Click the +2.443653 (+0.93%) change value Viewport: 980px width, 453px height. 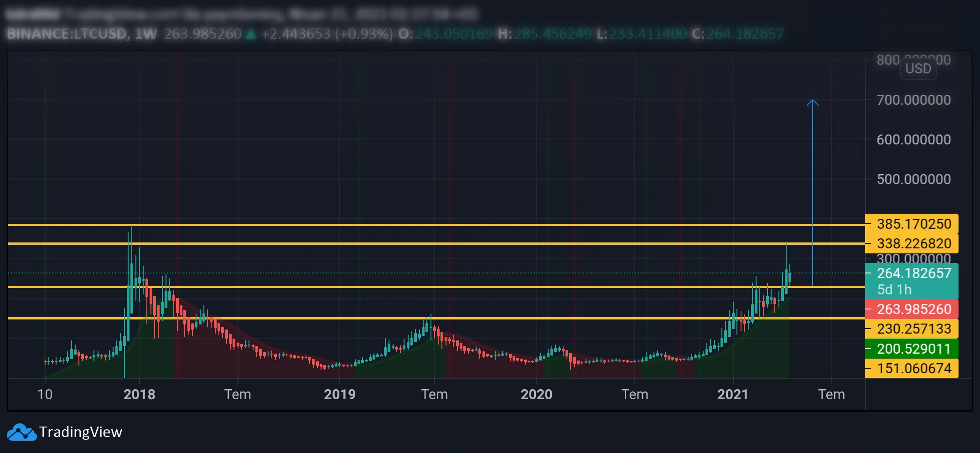[x=327, y=34]
